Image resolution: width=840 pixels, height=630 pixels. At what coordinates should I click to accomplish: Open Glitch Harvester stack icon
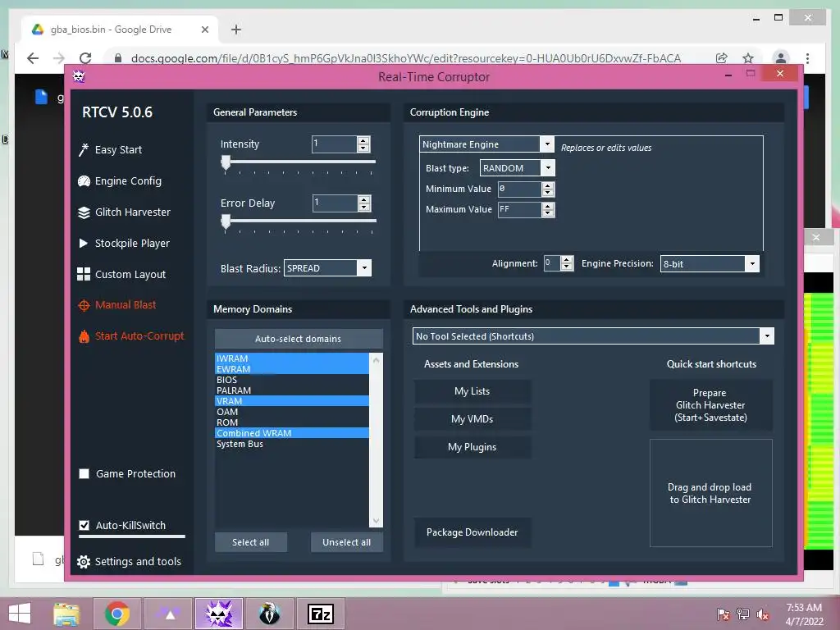[x=84, y=212]
